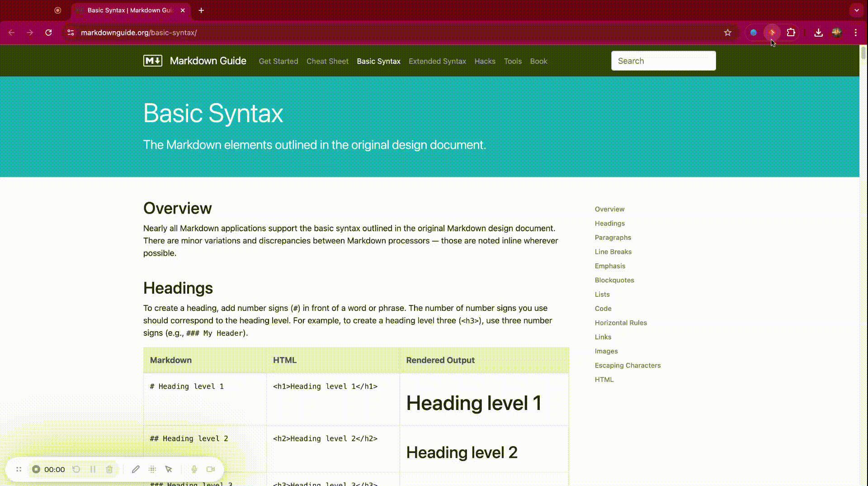Jump to Escaping Characters in sidebar contents

(627, 365)
